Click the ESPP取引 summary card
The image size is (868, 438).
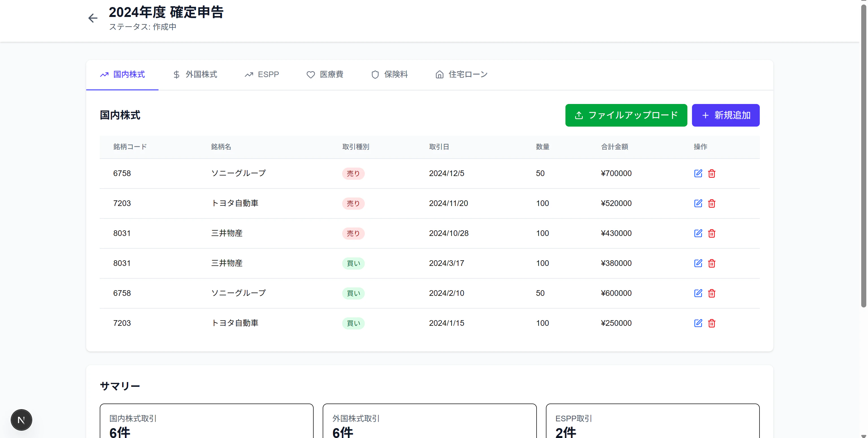653,421
